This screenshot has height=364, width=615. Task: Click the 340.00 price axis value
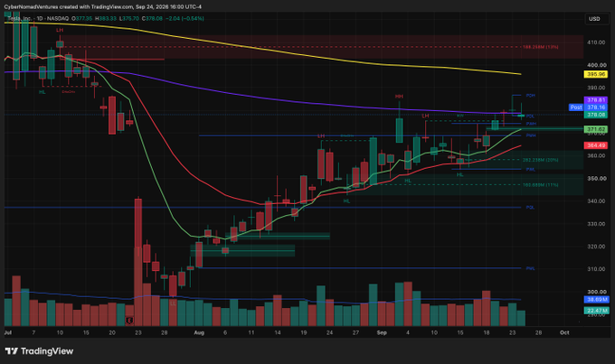(x=596, y=201)
